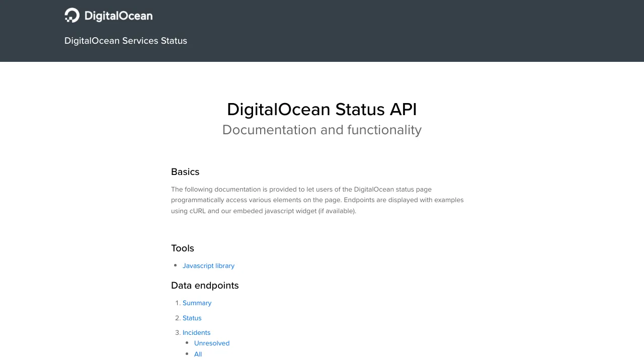Screen dimensions: 644x362
Task: Click the paragraph starting 'The following documentation'
Action: [x=317, y=200]
